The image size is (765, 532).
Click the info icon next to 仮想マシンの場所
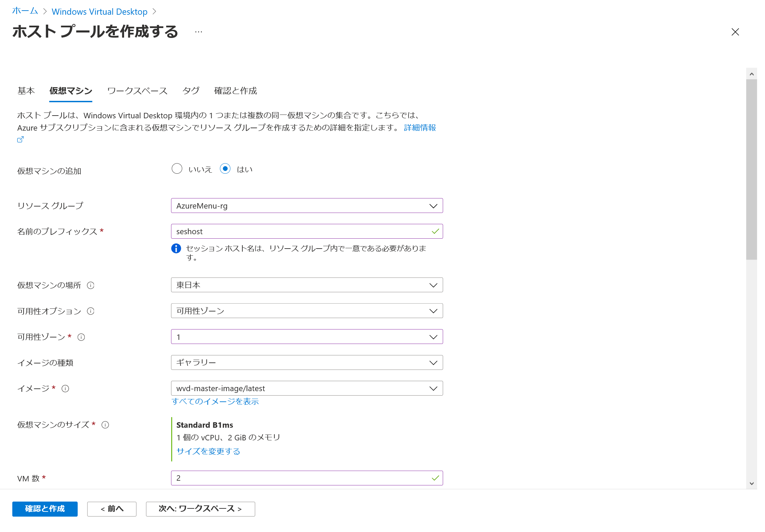[x=91, y=285]
